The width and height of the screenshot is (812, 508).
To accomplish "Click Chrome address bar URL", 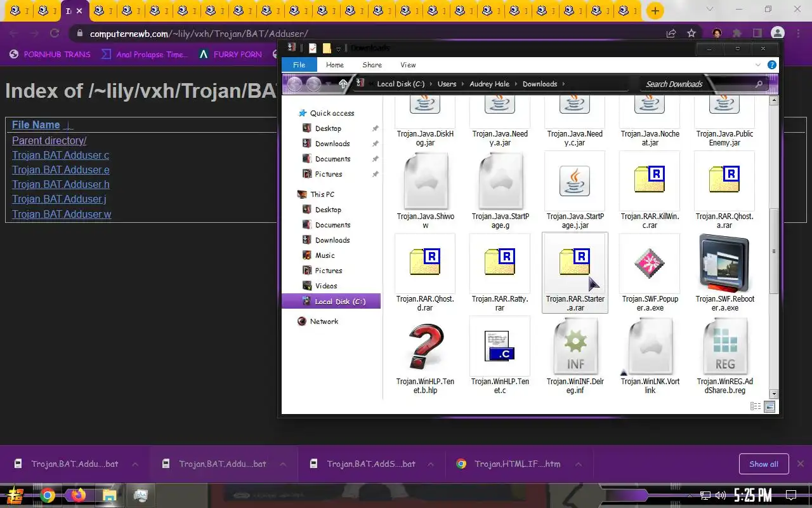I will tap(199, 34).
